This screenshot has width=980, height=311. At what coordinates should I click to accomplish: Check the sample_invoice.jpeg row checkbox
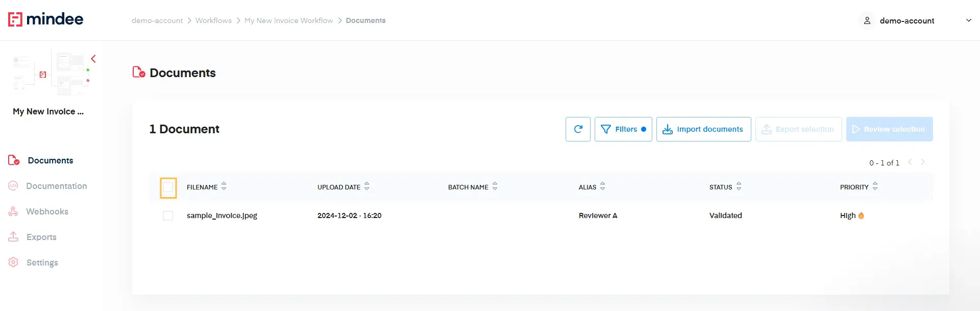point(168,216)
